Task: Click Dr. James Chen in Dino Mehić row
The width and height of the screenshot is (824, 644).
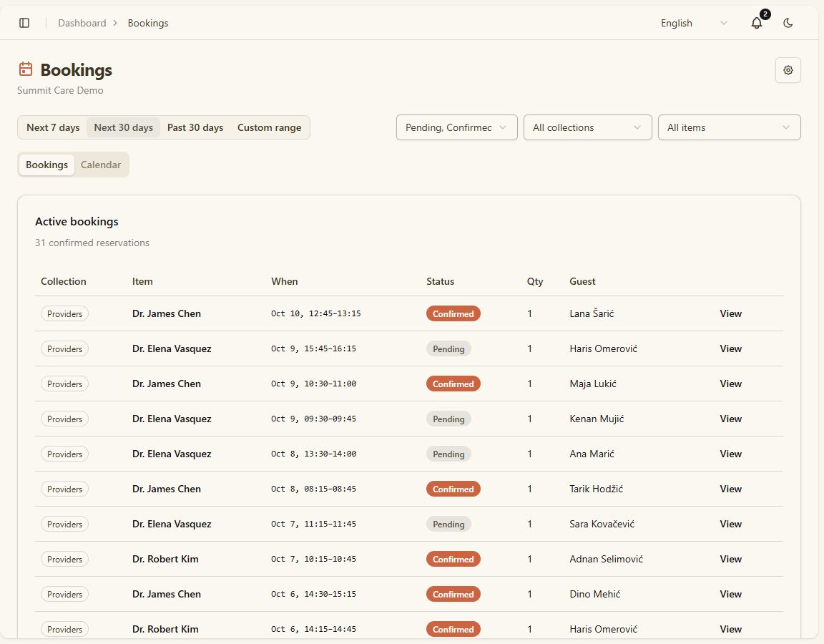Action: pos(167,594)
